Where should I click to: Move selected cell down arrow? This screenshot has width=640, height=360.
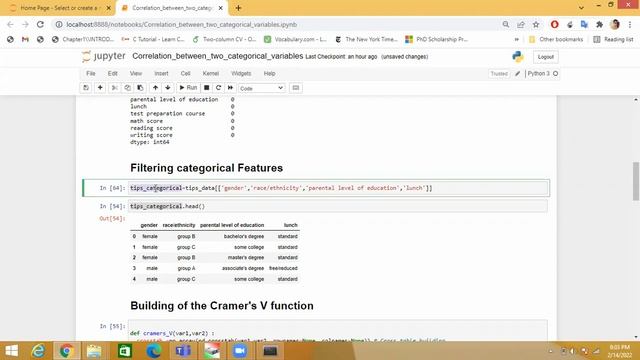click(168, 88)
